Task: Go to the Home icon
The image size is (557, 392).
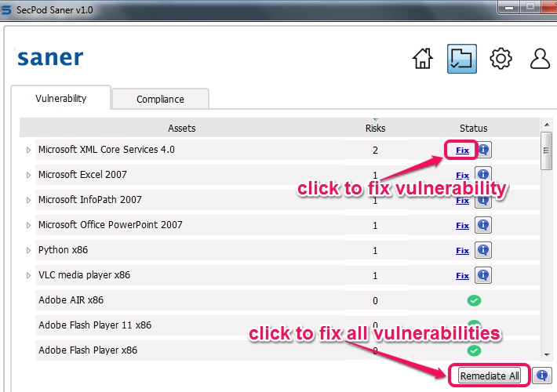Action: click(x=423, y=58)
